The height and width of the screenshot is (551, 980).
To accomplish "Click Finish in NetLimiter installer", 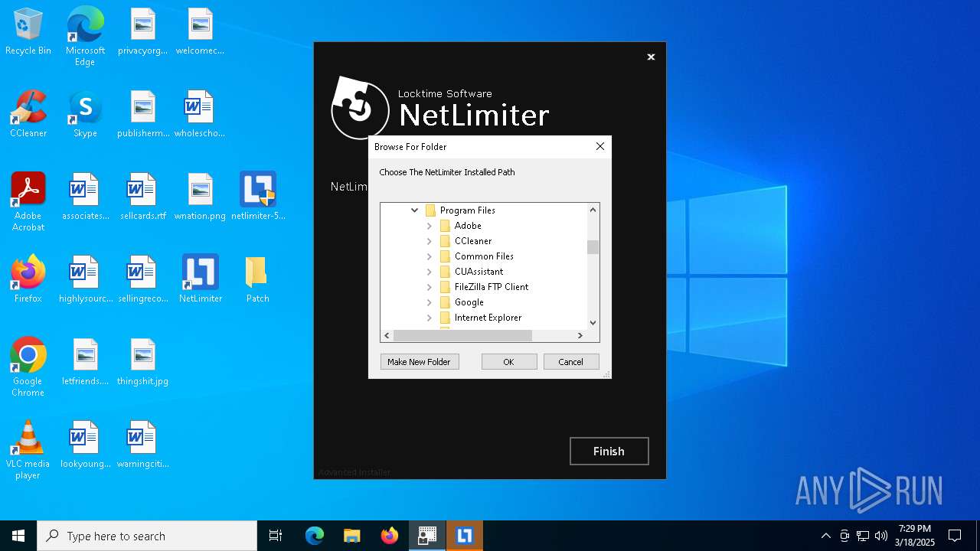I will pos(609,452).
